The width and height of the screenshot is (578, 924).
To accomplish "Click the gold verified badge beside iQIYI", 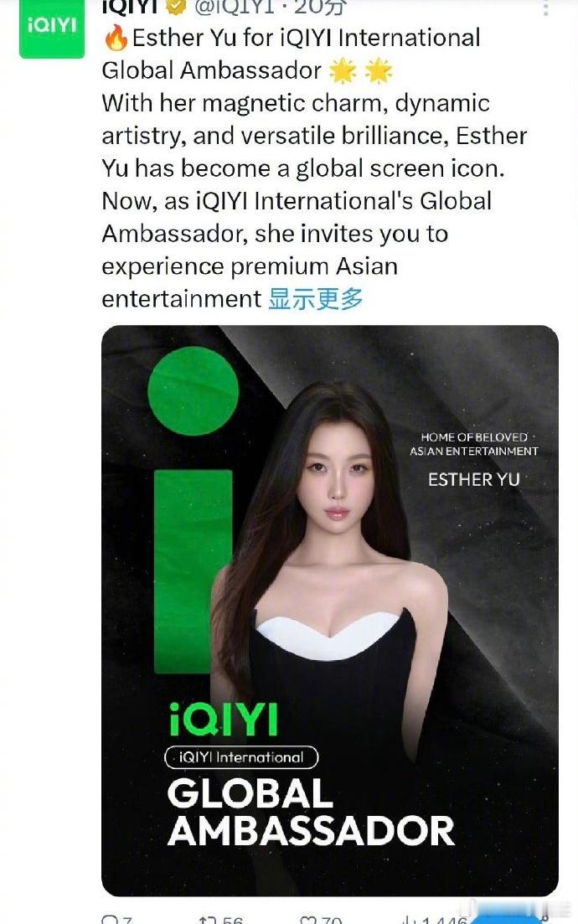I will (x=175, y=7).
